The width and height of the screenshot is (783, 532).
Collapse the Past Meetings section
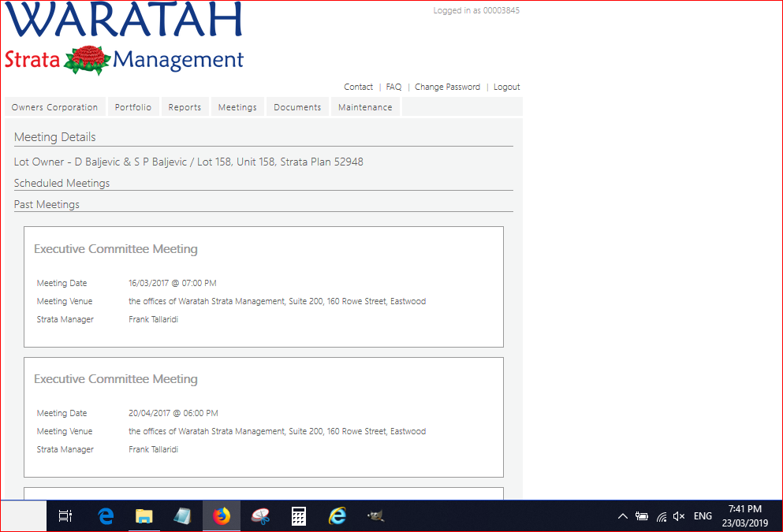coord(47,205)
